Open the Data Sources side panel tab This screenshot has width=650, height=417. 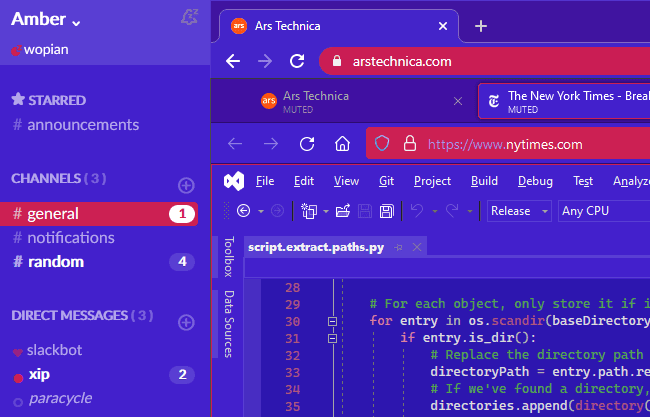(228, 324)
